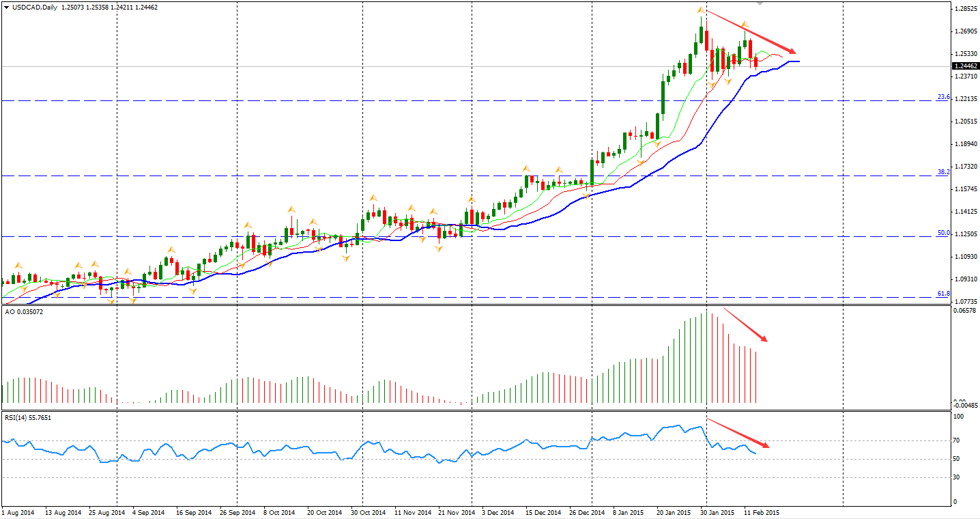
Task: Click the 30 level on RSI scale
Action: tap(957, 477)
